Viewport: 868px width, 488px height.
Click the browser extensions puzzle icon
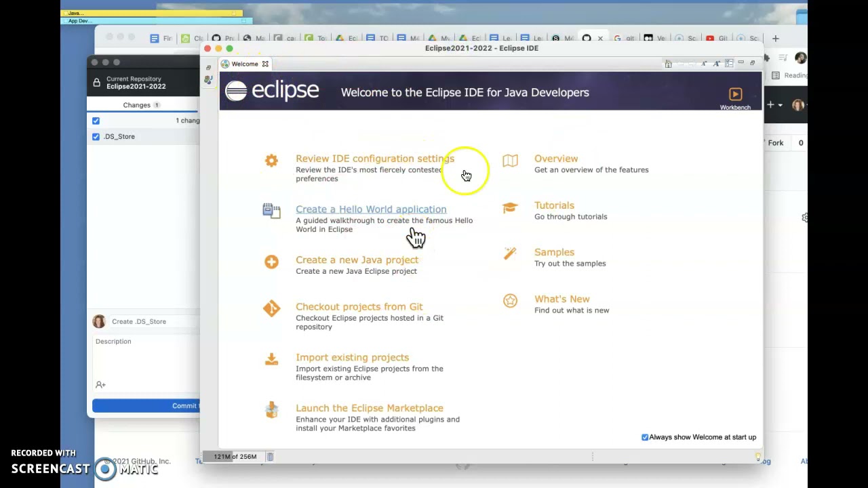(766, 58)
